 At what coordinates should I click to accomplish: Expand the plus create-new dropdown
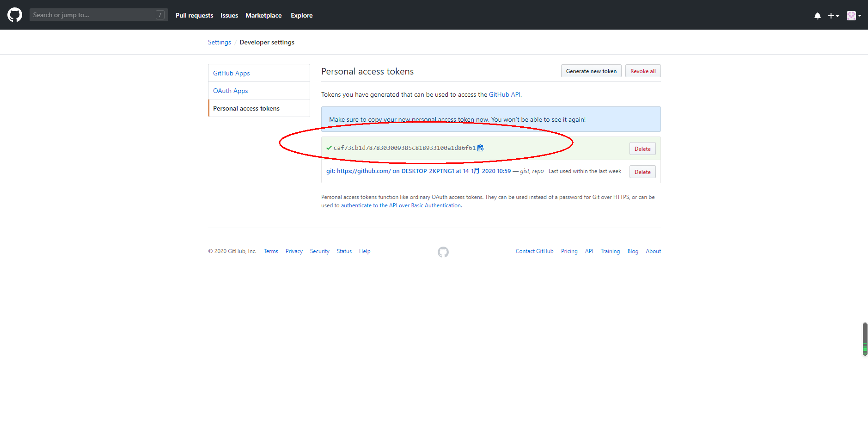[x=833, y=16]
